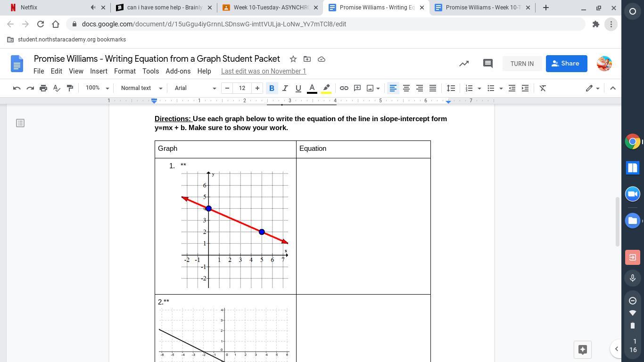Open the Explore panel
644x362 pixels.
tap(583, 350)
